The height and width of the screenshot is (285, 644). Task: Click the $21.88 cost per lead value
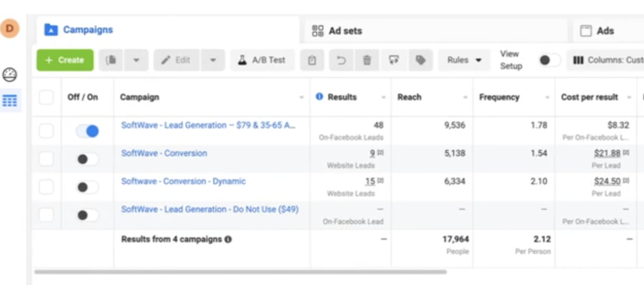pos(607,153)
